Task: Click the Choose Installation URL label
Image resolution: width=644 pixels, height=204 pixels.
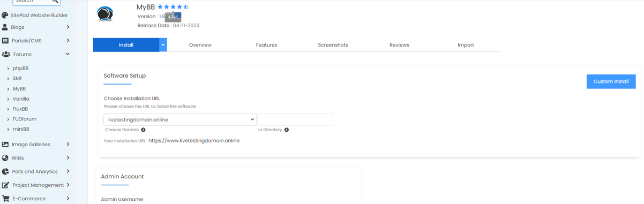Action: [132, 99]
